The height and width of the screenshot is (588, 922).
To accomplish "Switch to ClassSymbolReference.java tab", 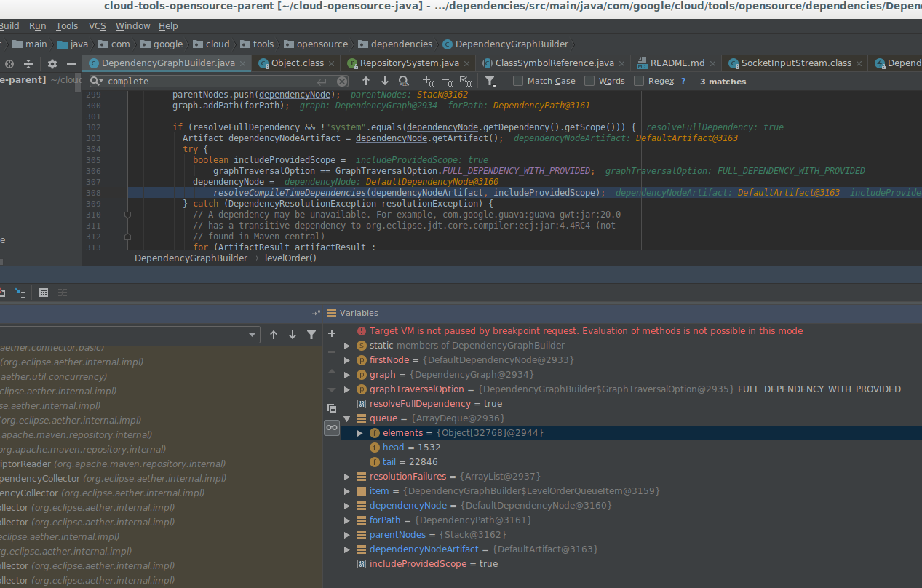I will [554, 63].
